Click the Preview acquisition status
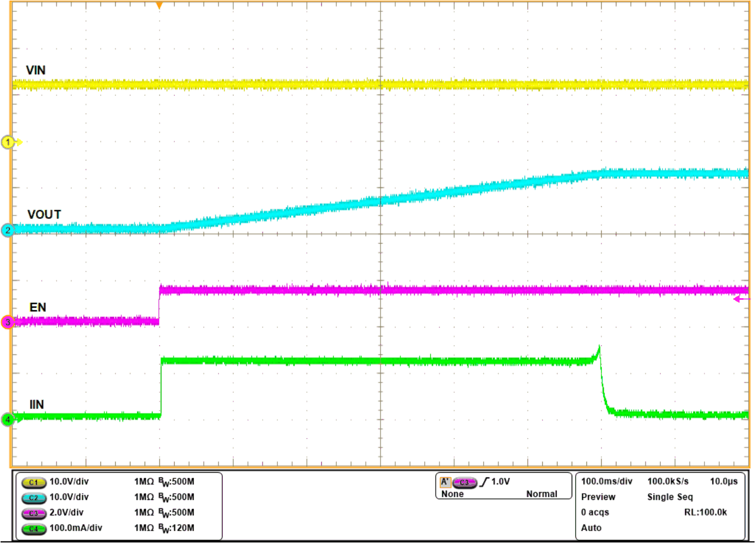Viewport: 756px width, 543px height. click(x=598, y=497)
